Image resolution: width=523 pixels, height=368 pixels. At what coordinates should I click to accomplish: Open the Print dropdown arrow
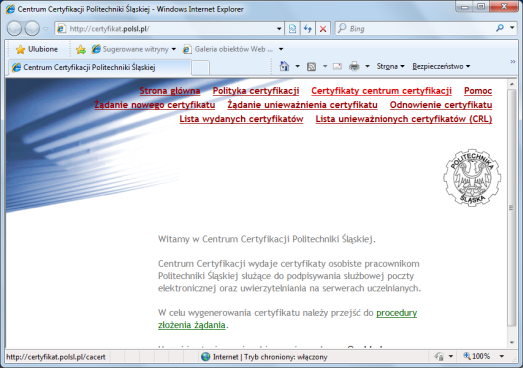point(367,66)
